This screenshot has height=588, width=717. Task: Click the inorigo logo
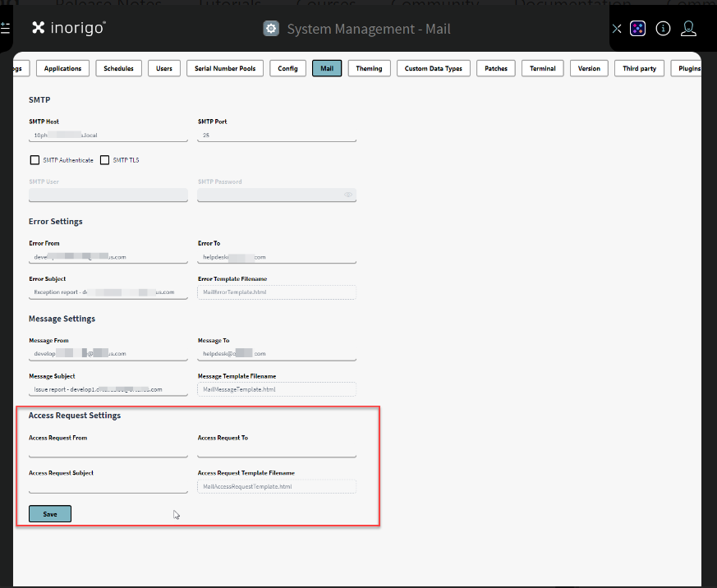(69, 28)
